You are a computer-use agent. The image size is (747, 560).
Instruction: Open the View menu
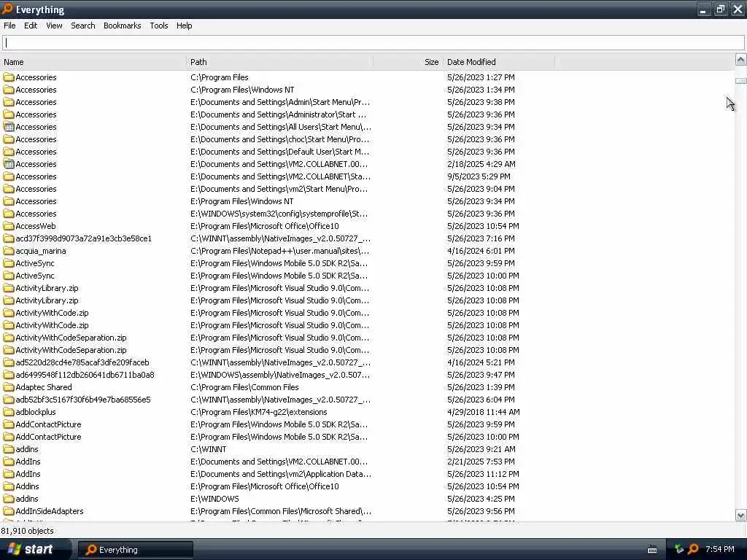[x=54, y=26]
